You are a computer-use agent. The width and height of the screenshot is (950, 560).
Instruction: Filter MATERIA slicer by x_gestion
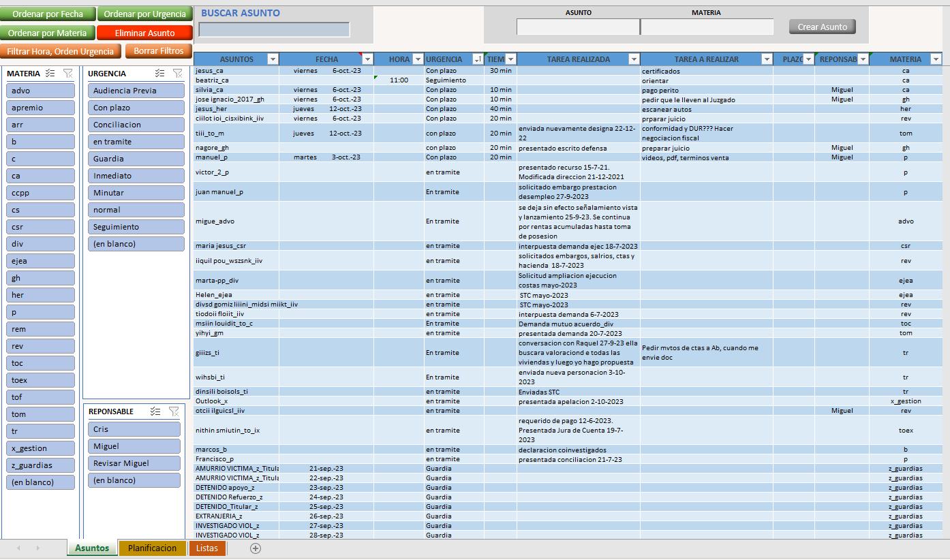[x=41, y=448]
